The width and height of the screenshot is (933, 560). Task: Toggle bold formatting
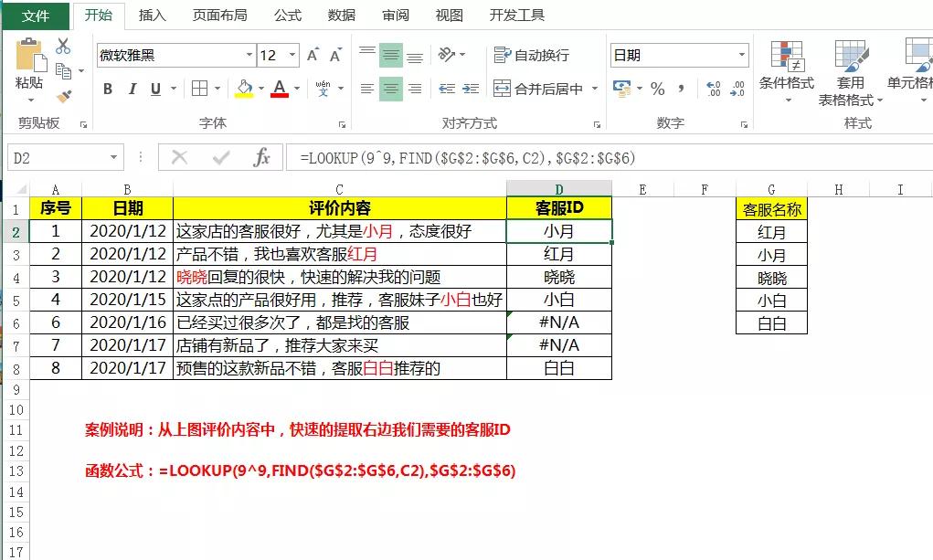click(x=108, y=89)
